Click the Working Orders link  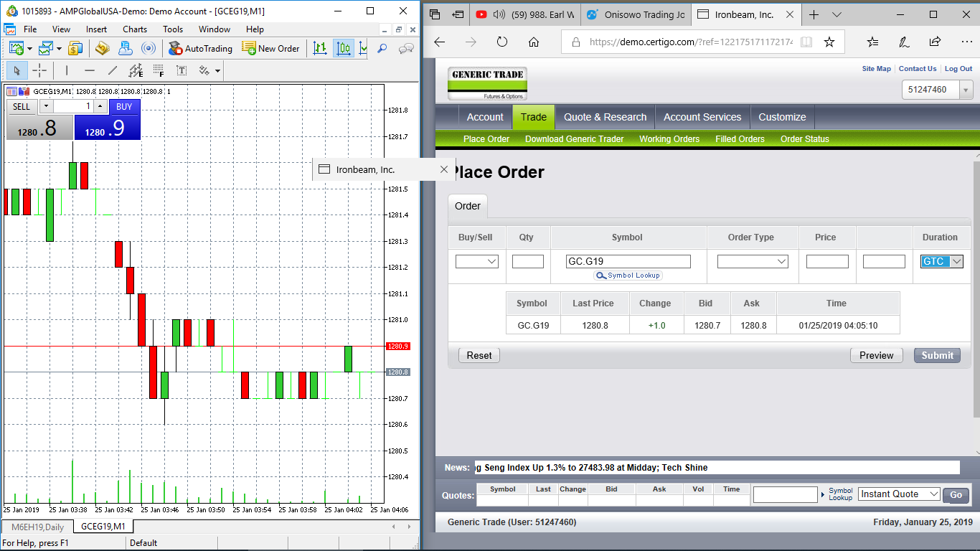[669, 139]
